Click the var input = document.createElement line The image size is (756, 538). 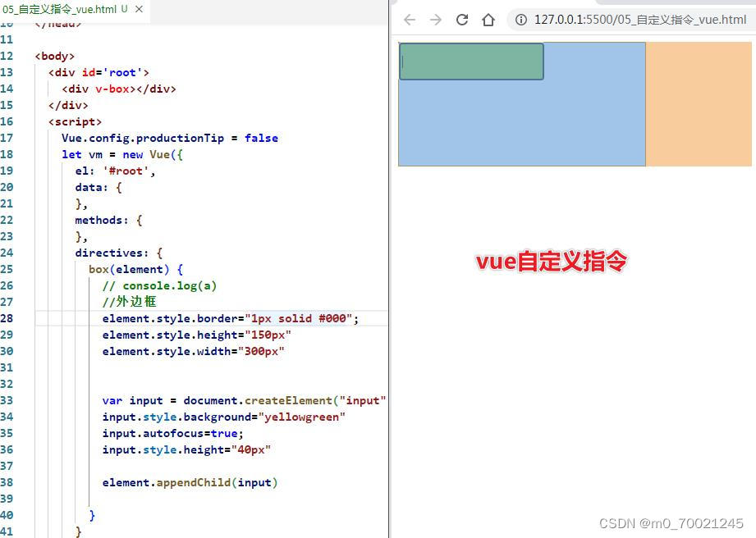pos(244,400)
